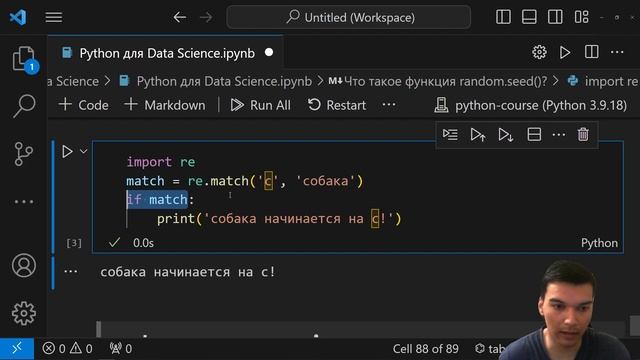The image size is (640, 360).
Task: Click the ports forwarded indicator (0)
Action: tap(121, 349)
